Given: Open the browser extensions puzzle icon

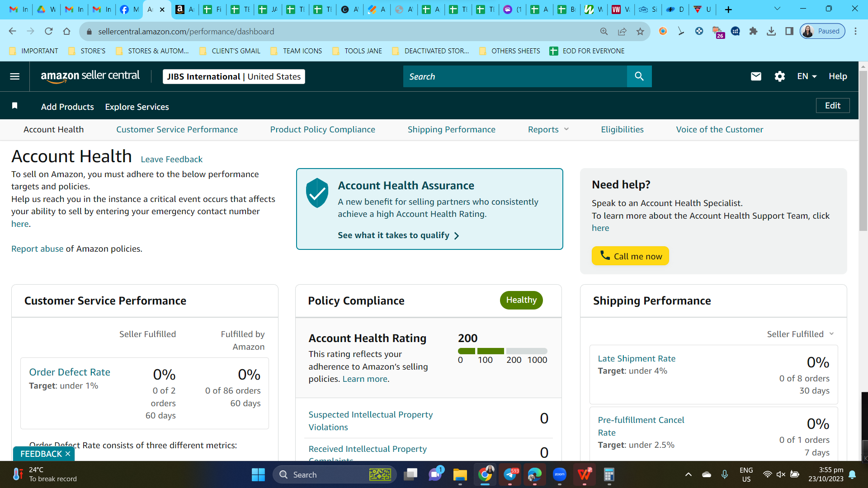Looking at the screenshot, I should click(x=753, y=31).
